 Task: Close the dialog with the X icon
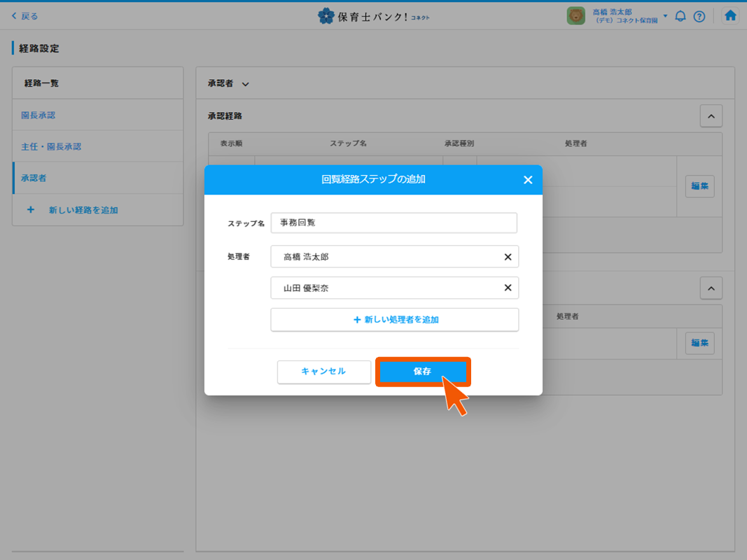click(x=528, y=180)
